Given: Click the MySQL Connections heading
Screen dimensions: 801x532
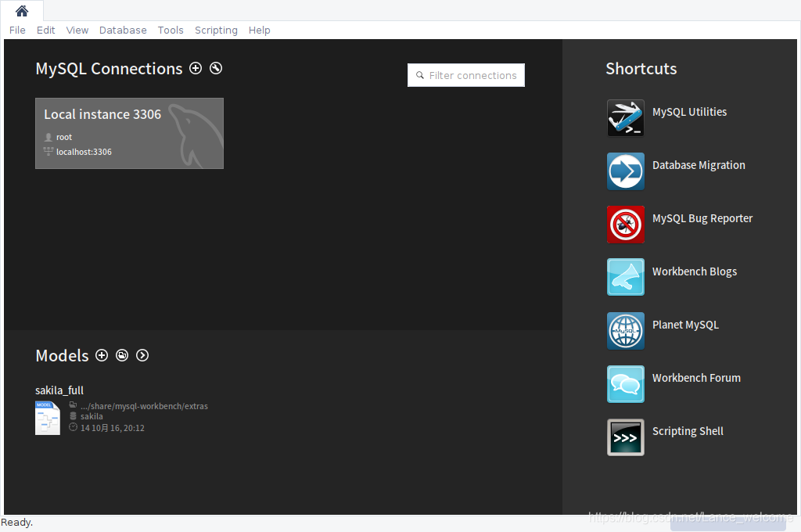Looking at the screenshot, I should [x=109, y=69].
